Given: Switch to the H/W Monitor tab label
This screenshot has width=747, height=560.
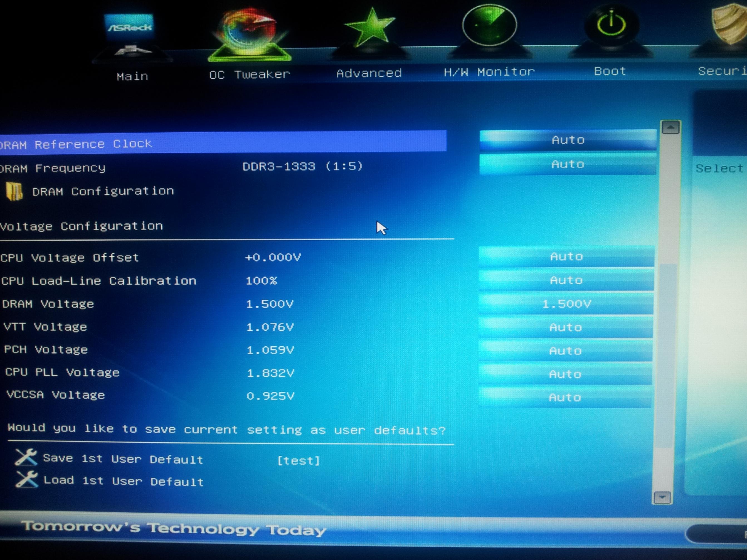Looking at the screenshot, I should coord(489,72).
